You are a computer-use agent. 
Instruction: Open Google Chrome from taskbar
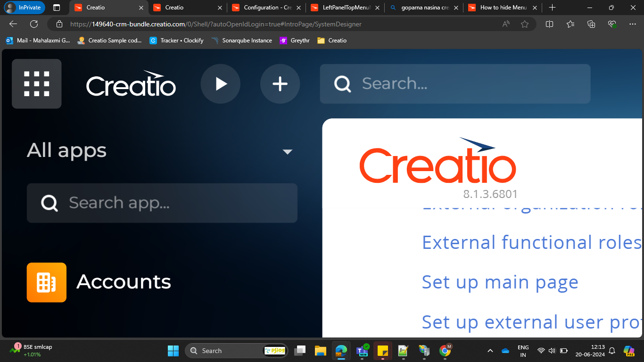point(445,351)
